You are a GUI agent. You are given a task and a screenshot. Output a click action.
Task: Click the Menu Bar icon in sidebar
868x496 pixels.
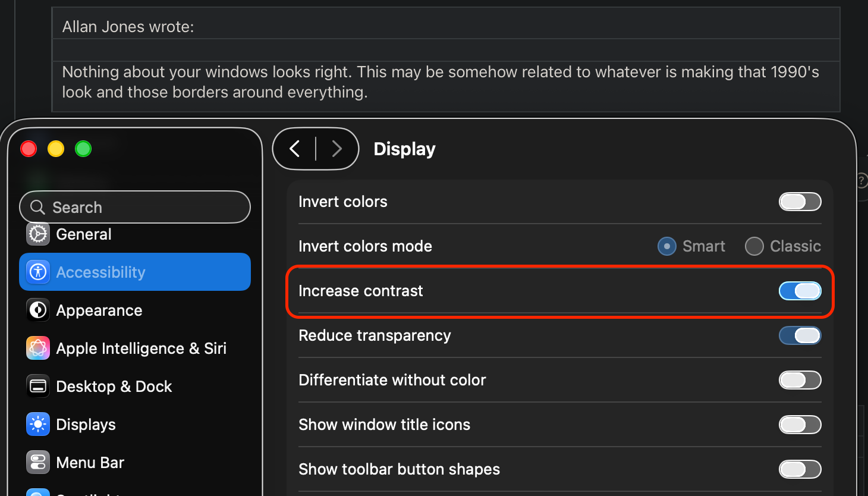38,463
